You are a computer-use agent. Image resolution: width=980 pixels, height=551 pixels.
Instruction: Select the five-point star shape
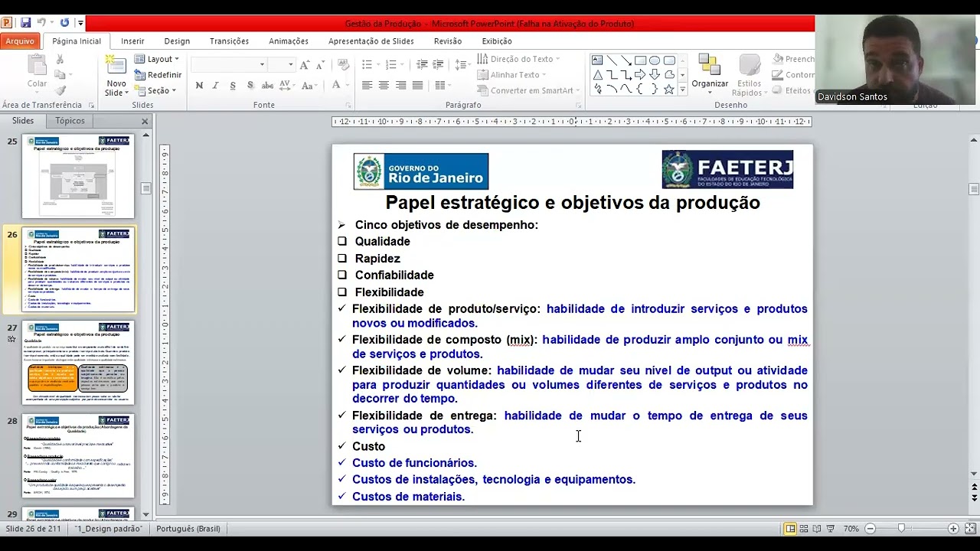[x=669, y=90]
